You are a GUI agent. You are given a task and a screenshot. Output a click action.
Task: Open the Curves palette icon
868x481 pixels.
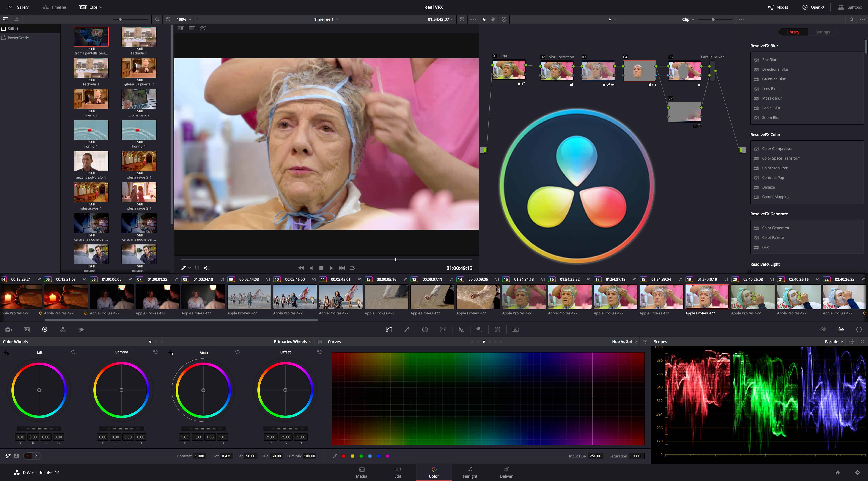pos(389,329)
